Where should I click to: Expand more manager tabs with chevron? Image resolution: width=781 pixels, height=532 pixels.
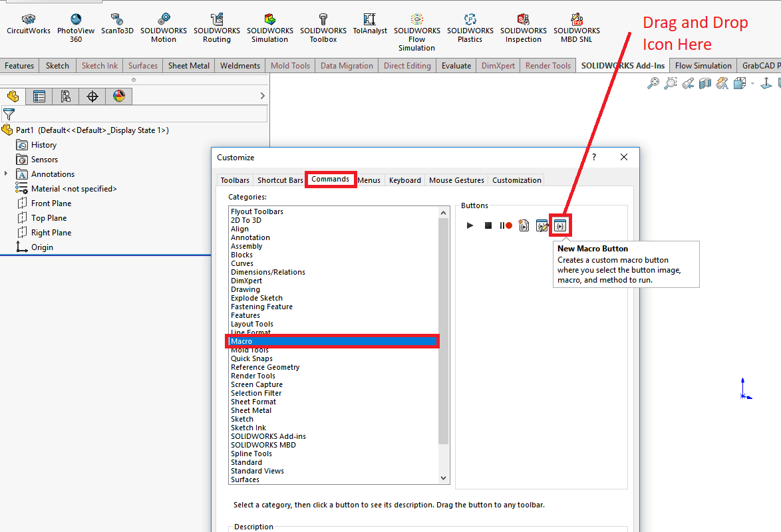(263, 96)
